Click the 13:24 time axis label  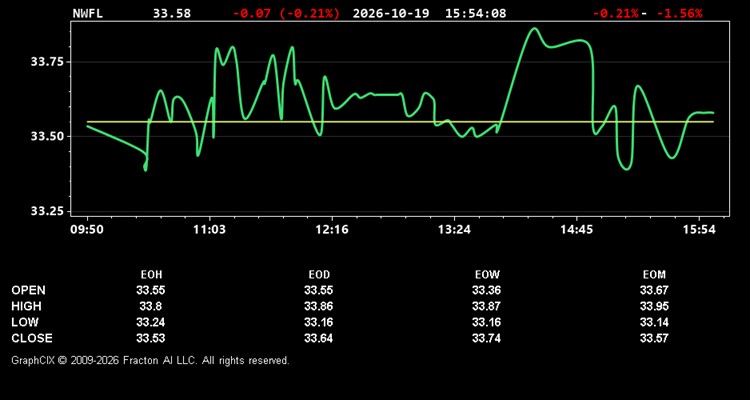click(x=454, y=230)
